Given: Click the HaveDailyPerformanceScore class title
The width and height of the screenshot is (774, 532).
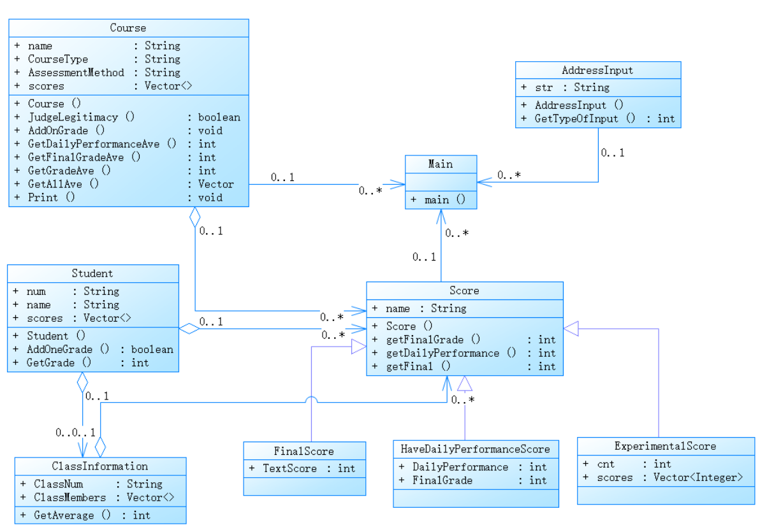Looking at the screenshot, I should click(476, 449).
